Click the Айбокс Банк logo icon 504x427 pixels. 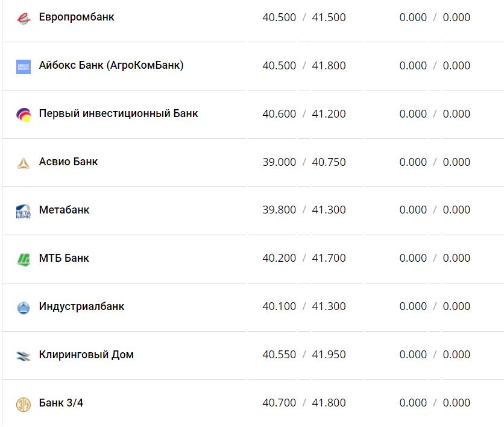click(x=24, y=66)
